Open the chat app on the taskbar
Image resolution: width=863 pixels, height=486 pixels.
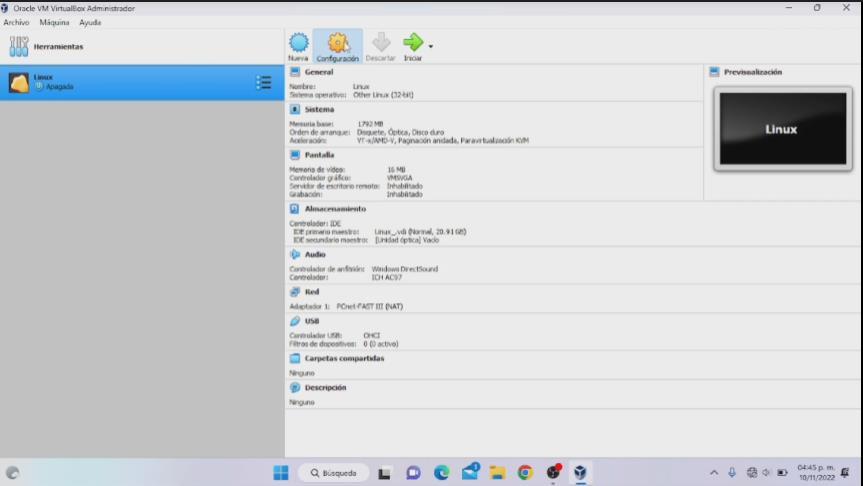click(x=413, y=473)
